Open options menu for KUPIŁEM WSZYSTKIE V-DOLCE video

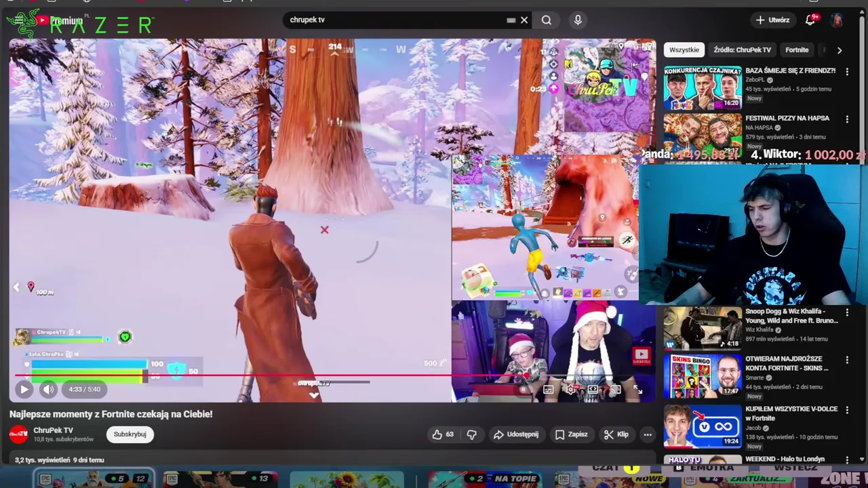tap(847, 410)
